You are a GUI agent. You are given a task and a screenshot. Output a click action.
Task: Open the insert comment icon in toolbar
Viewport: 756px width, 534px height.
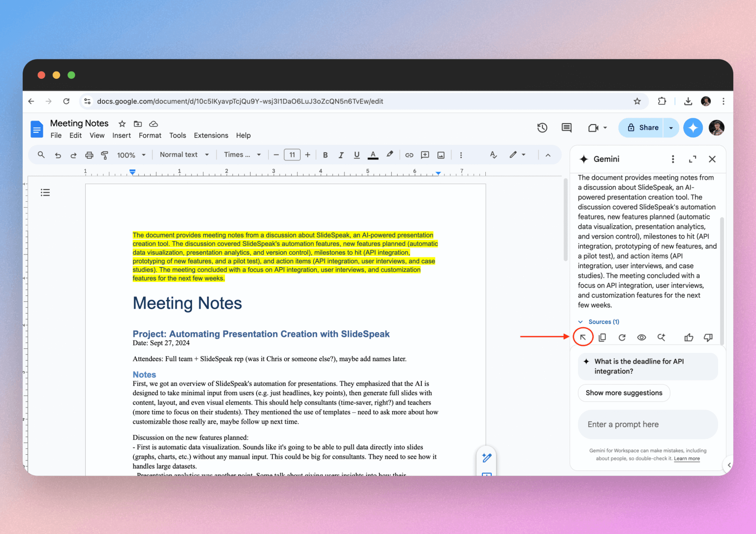coord(425,155)
